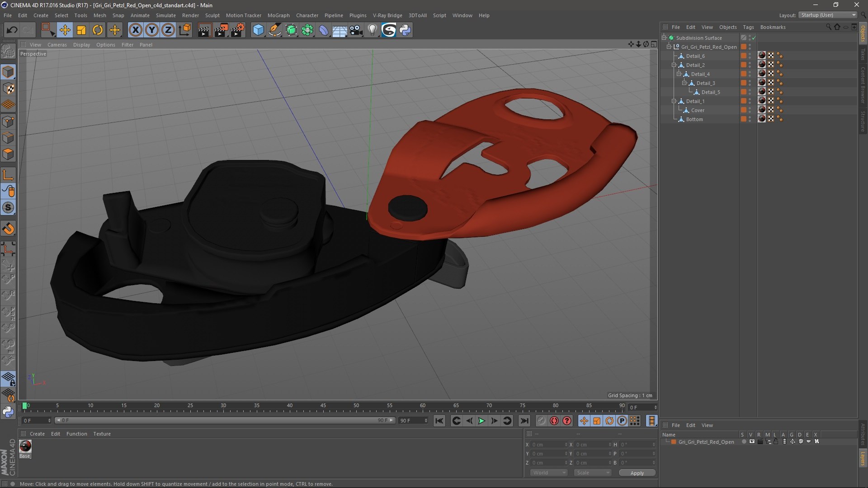Toggle Y axis lock
The width and height of the screenshot is (868, 488).
click(152, 30)
